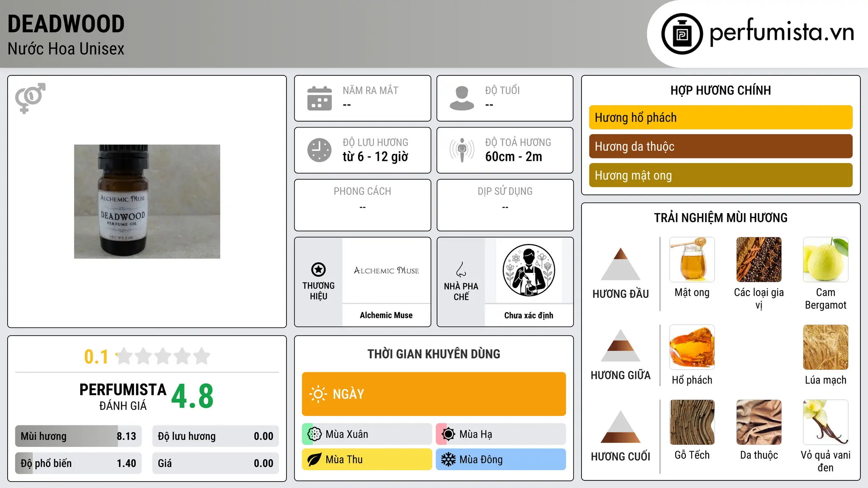868x488 pixels.
Task: Click the sun icon in the Ngày bar
Action: point(318,394)
